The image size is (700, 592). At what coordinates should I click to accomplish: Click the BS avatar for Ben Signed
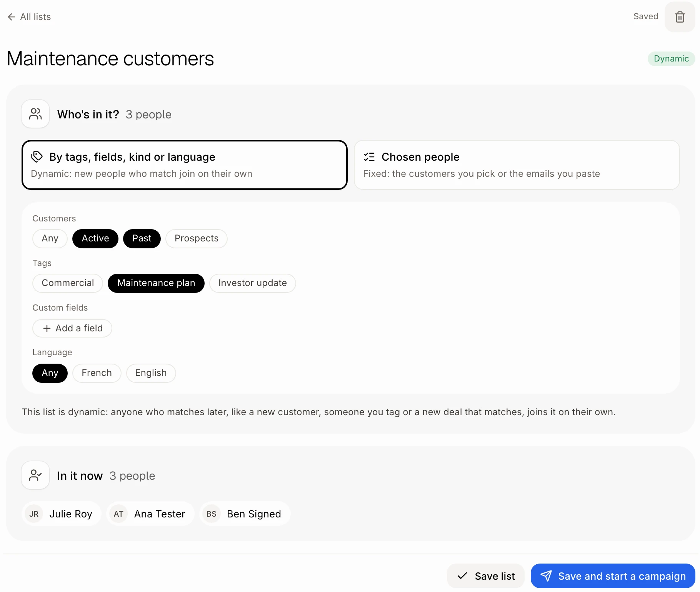211,514
